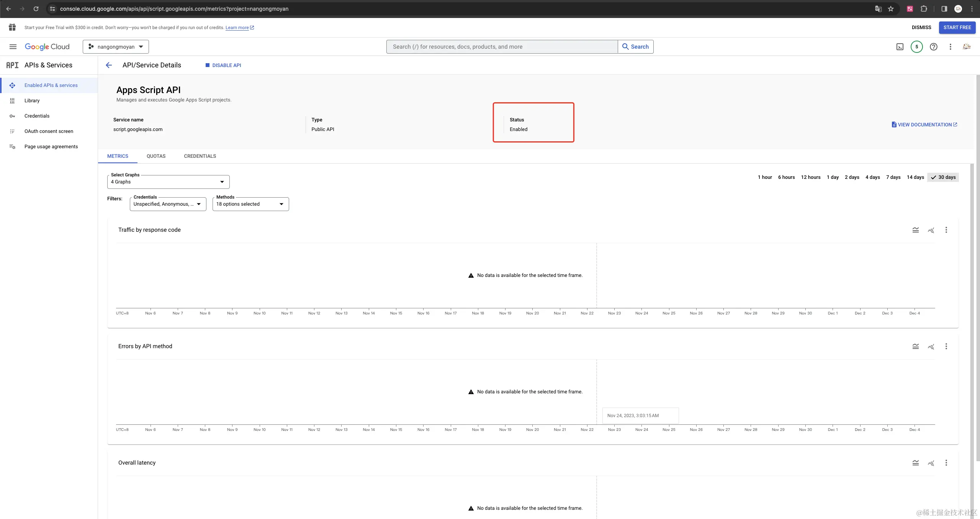Open the VIEW DOCUMENTATION link
The image size is (980, 519).
click(x=924, y=125)
